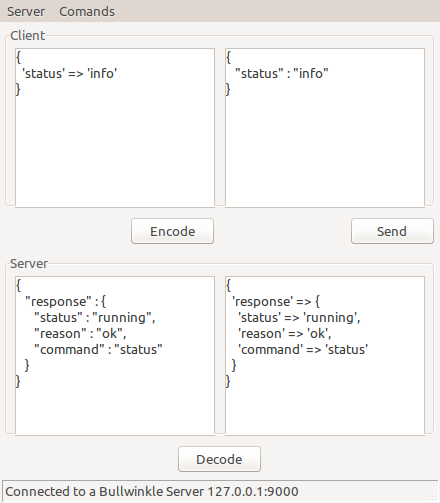The image size is (440, 503).
Task: Click the 'status' => 'running' decoded line
Action: click(x=299, y=318)
